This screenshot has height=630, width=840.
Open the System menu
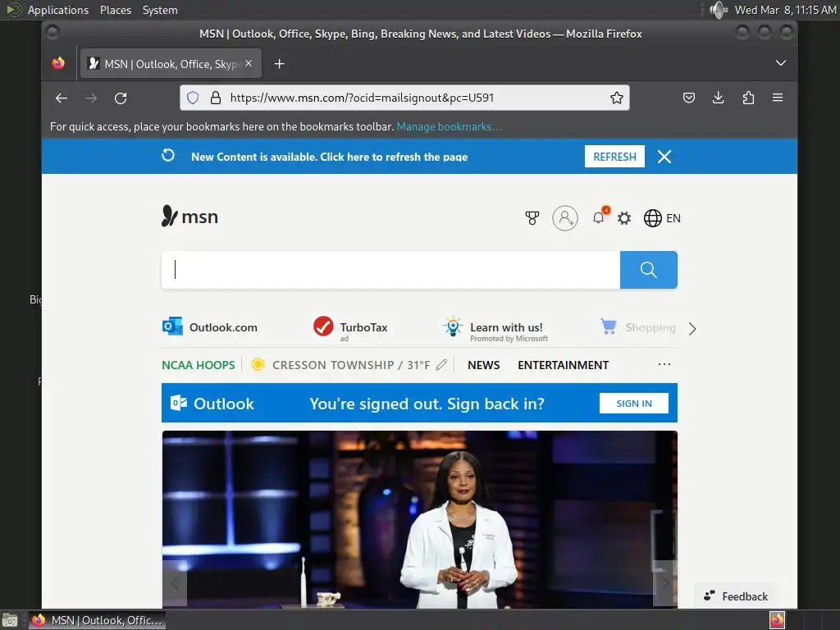coord(160,10)
